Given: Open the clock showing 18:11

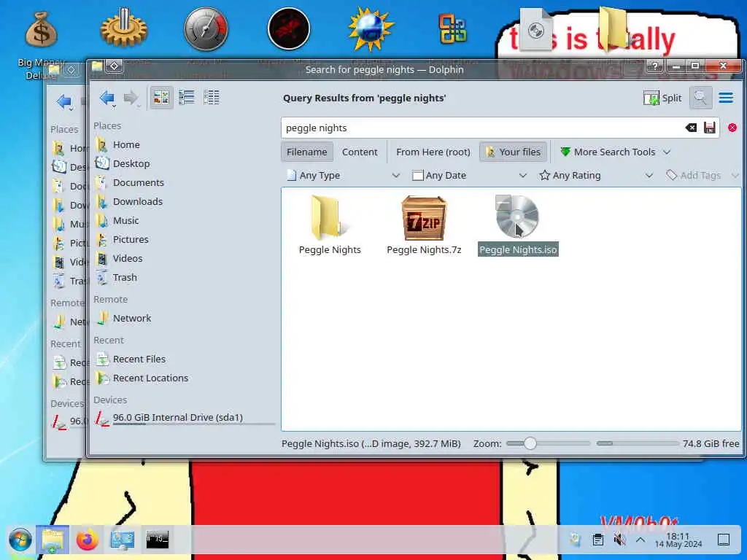Looking at the screenshot, I should pyautogui.click(x=678, y=540).
